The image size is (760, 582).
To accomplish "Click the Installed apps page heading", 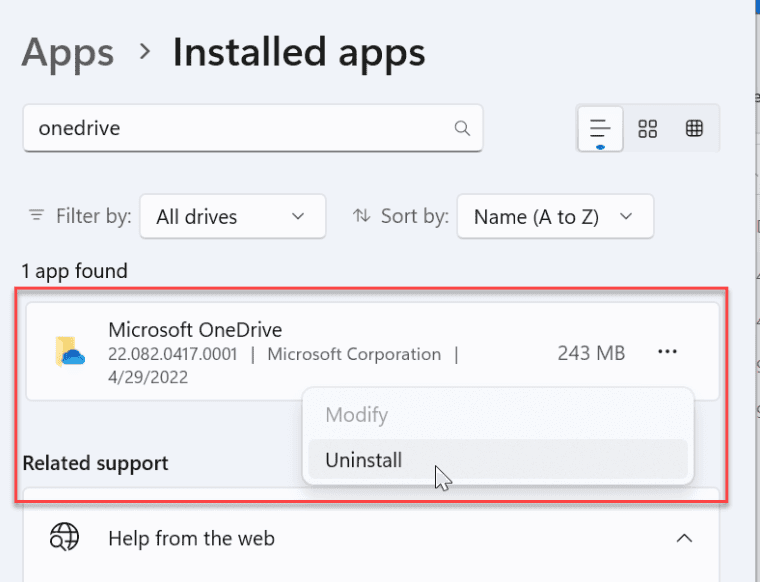I will pyautogui.click(x=299, y=52).
